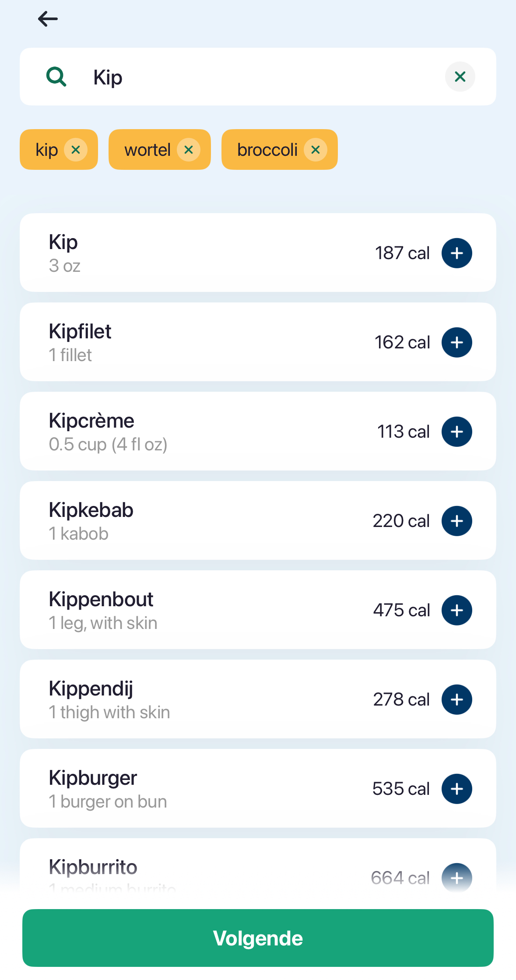516x980 pixels.
Task: Remove the broccoli ingredient chip
Action: 315,150
